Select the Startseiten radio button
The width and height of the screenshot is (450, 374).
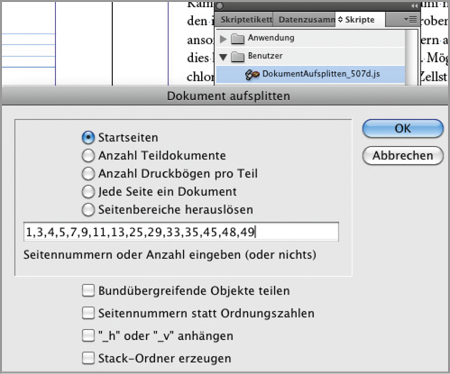[x=88, y=137]
